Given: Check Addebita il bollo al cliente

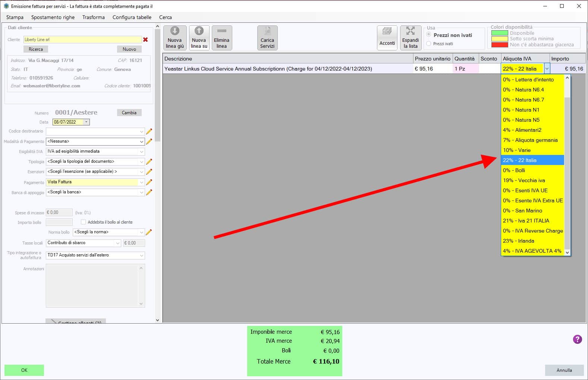Looking at the screenshot, I should [83, 222].
